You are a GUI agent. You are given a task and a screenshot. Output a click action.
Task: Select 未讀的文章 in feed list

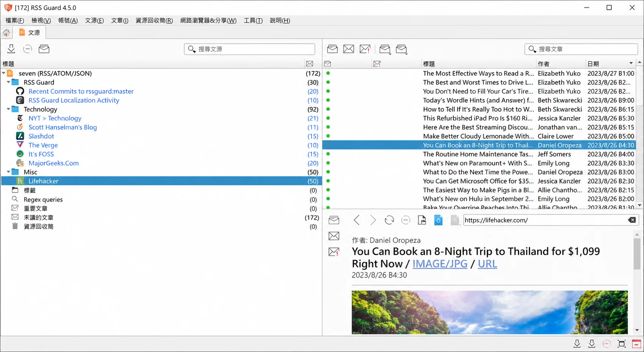pyautogui.click(x=39, y=218)
